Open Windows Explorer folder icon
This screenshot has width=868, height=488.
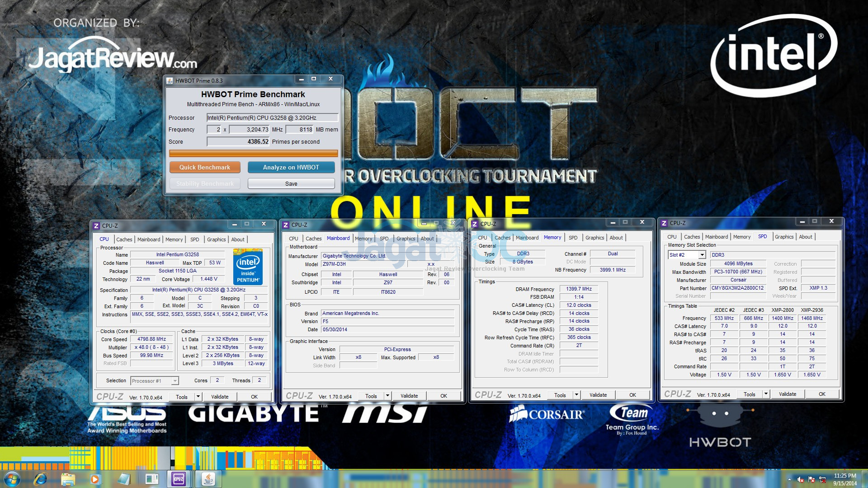pos(68,479)
